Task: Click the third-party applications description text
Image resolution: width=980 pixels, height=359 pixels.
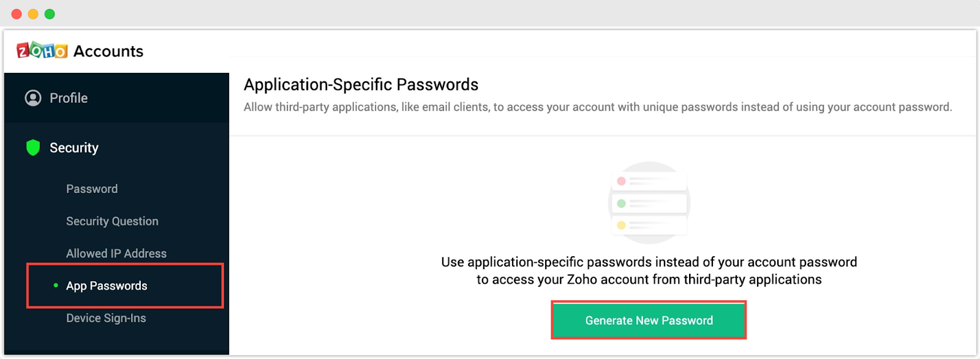Action: pyautogui.click(x=597, y=107)
